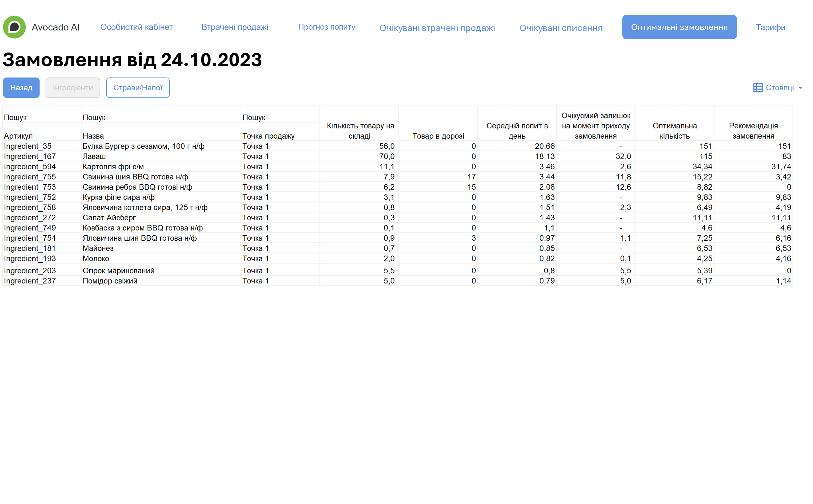Navigate to Очікувані втрачені продажі
Viewport: 813px width, 504px height.
pyautogui.click(x=437, y=28)
